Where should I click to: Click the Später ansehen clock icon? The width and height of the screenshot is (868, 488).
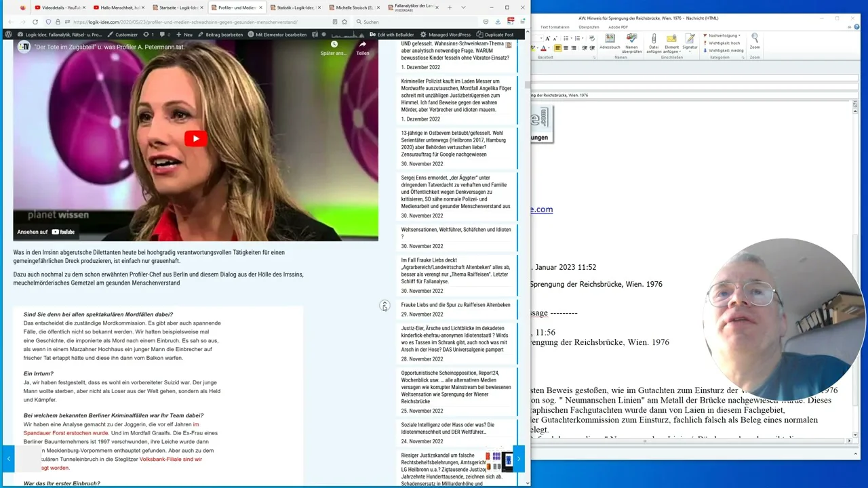(334, 46)
